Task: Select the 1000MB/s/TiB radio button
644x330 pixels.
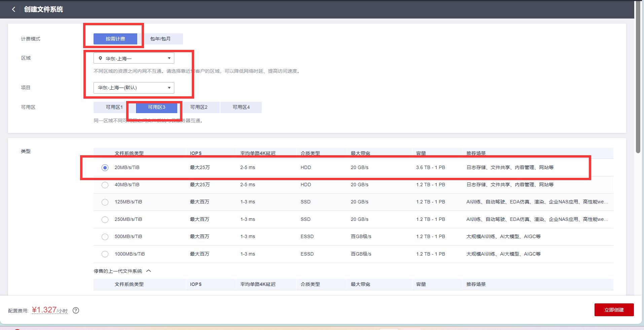Action: [x=105, y=254]
